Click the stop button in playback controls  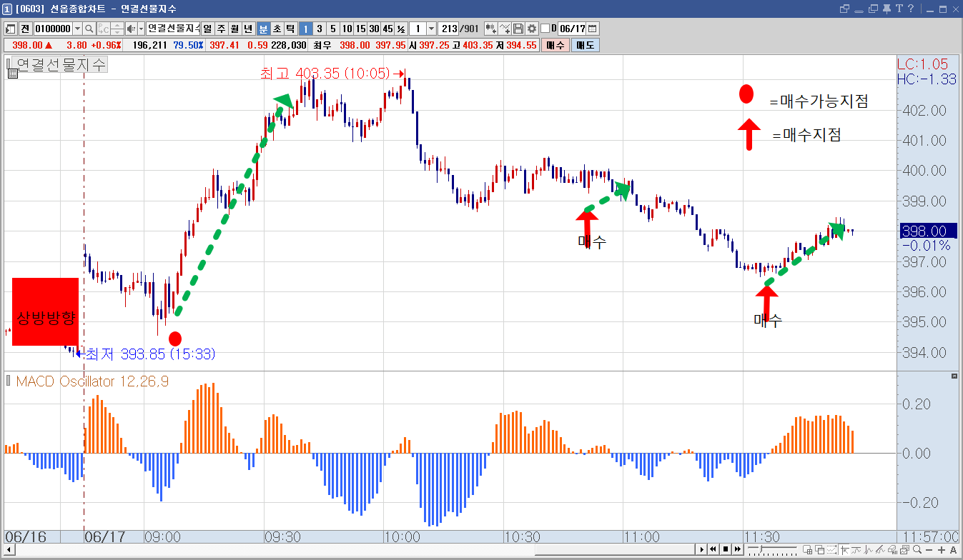725,549
